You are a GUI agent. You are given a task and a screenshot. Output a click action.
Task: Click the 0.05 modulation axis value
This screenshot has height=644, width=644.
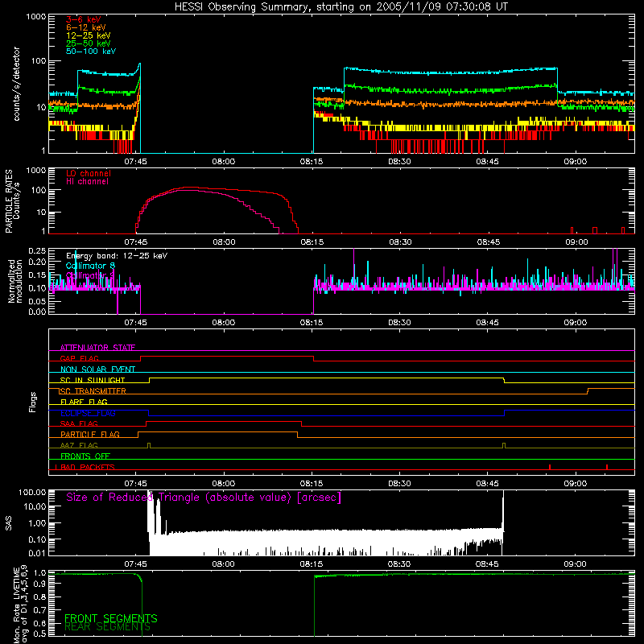(x=37, y=301)
